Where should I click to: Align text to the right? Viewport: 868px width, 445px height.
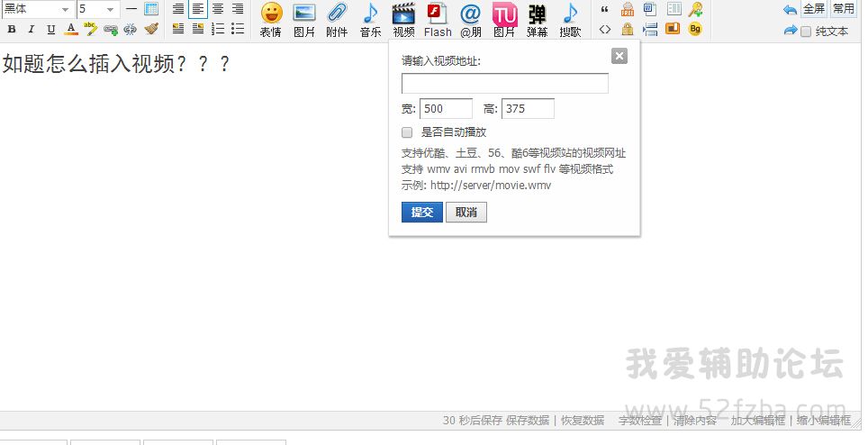pos(238,9)
